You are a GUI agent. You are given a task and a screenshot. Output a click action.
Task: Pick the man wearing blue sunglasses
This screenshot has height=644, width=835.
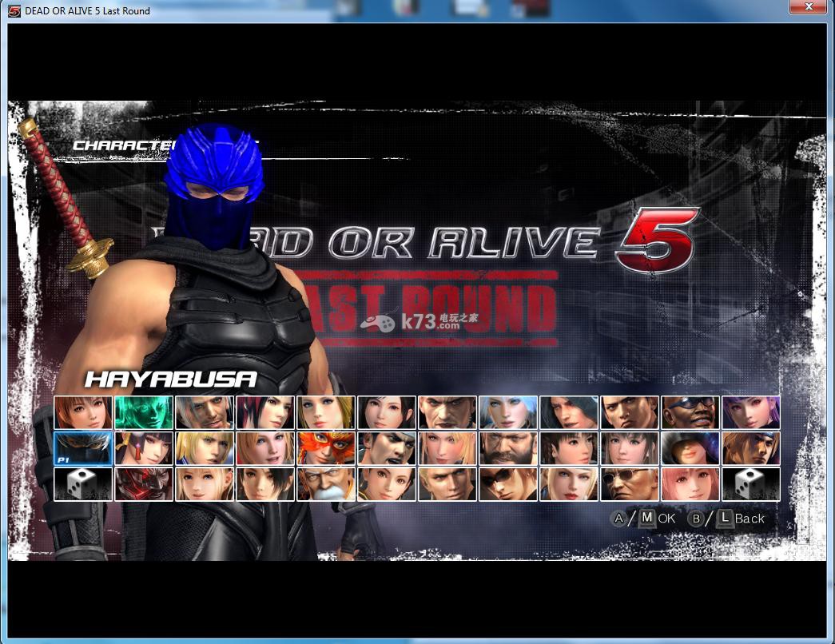coord(690,412)
